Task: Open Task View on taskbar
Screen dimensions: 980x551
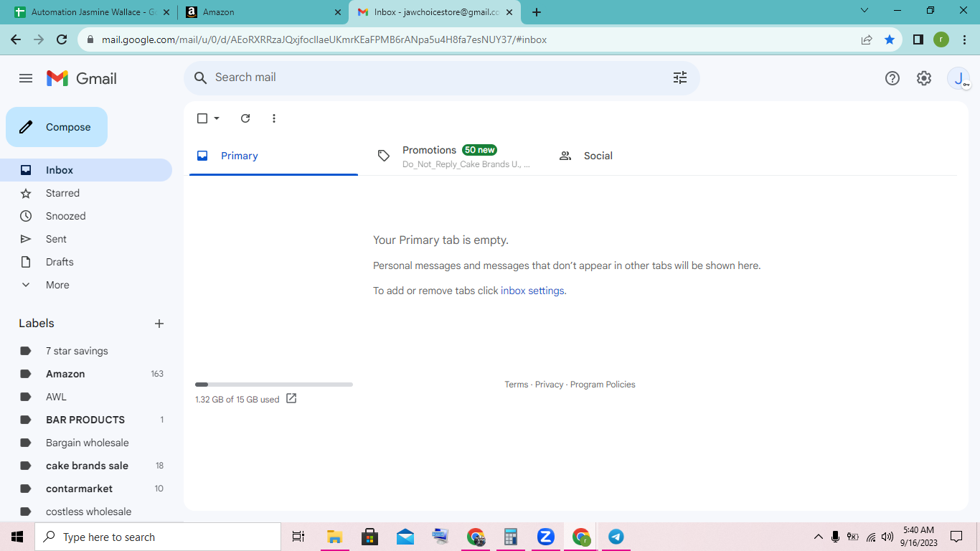Action: tap(298, 537)
